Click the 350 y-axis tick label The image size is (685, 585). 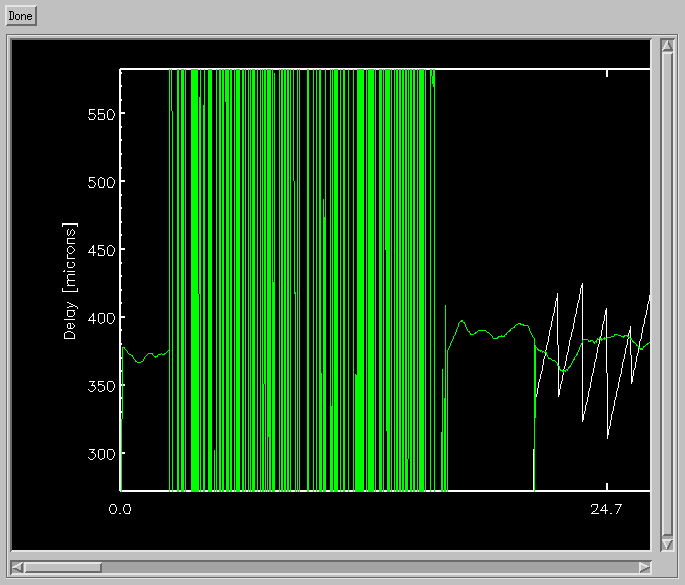click(x=99, y=386)
